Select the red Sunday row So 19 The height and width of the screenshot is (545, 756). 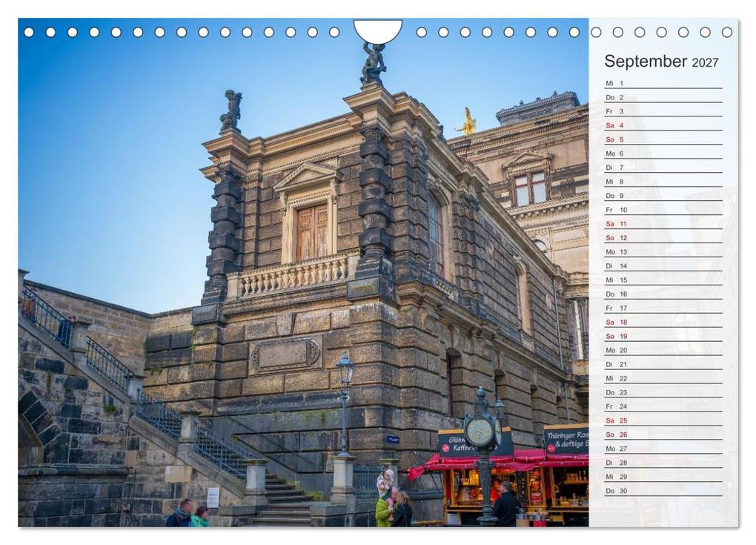pyautogui.click(x=663, y=336)
